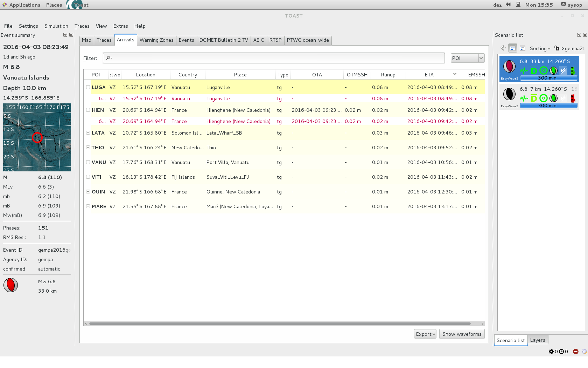Click the plug connection icon in the status bar
This screenshot has width=588, height=368.
point(584,352)
